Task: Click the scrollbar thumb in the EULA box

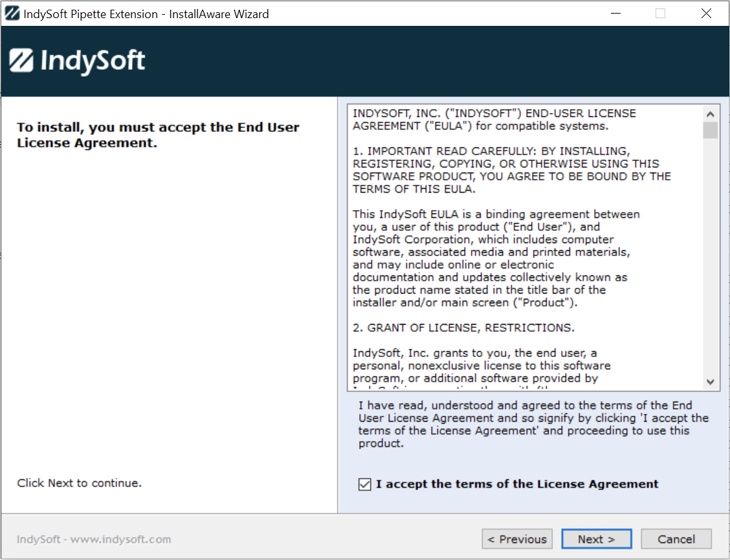Action: point(711,130)
